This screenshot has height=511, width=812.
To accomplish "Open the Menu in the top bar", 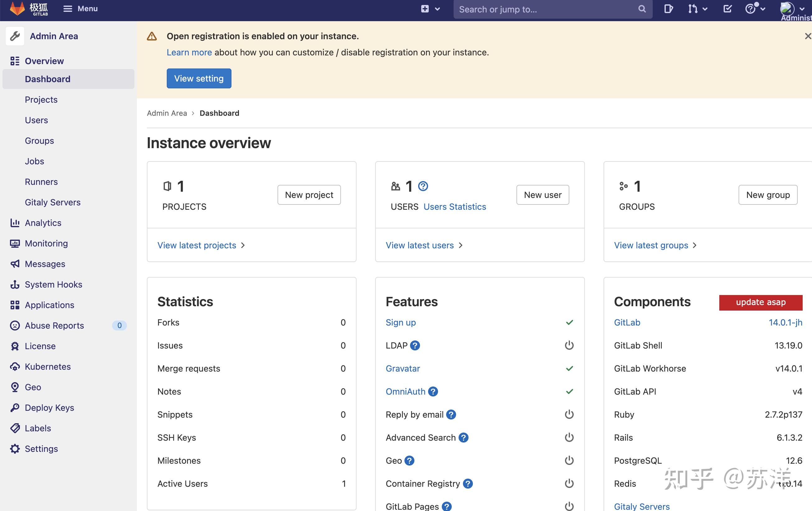I will click(x=80, y=8).
